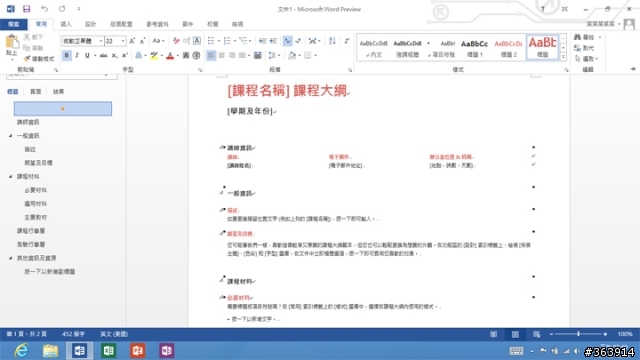This screenshot has height=360, width=640.
Task: Open Word help question mark
Action: tap(542, 9)
